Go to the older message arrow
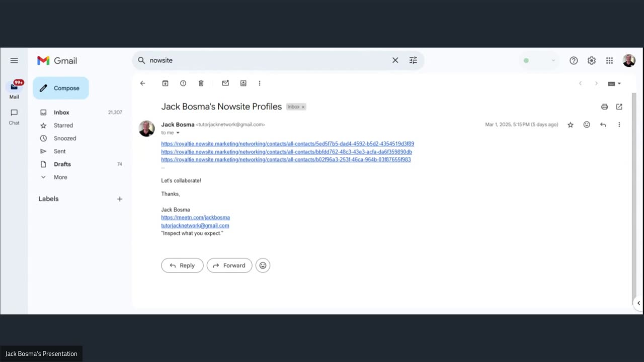 [x=596, y=83]
